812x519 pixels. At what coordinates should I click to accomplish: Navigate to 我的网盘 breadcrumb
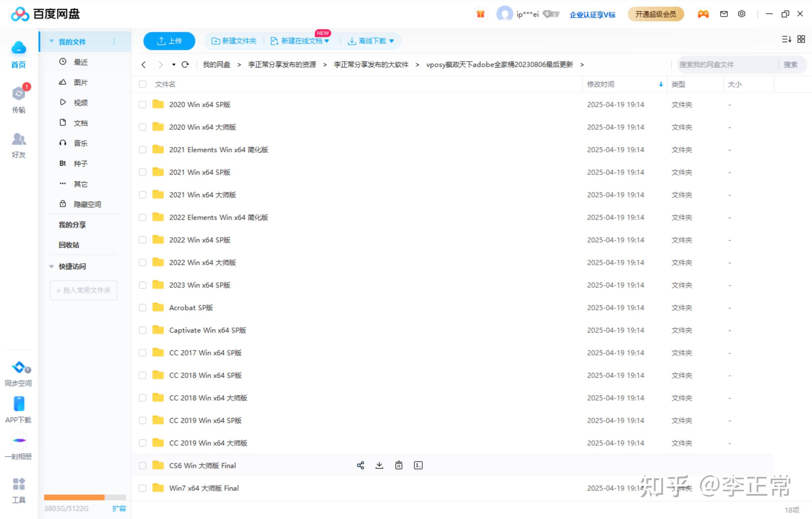217,64
